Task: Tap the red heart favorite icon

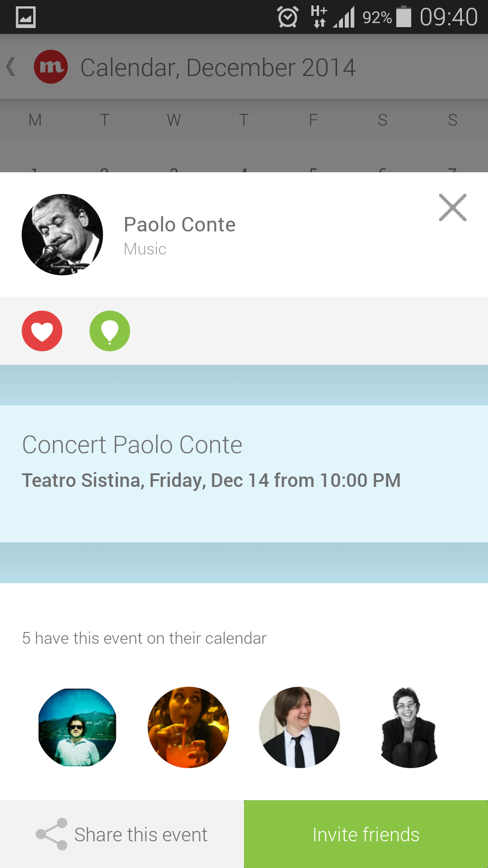Action: [x=42, y=331]
